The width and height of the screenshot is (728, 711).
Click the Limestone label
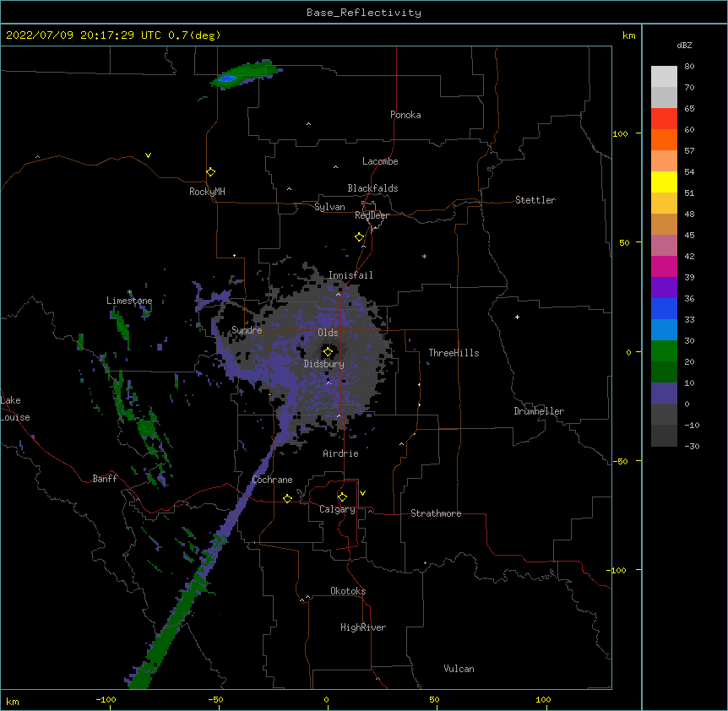(129, 301)
